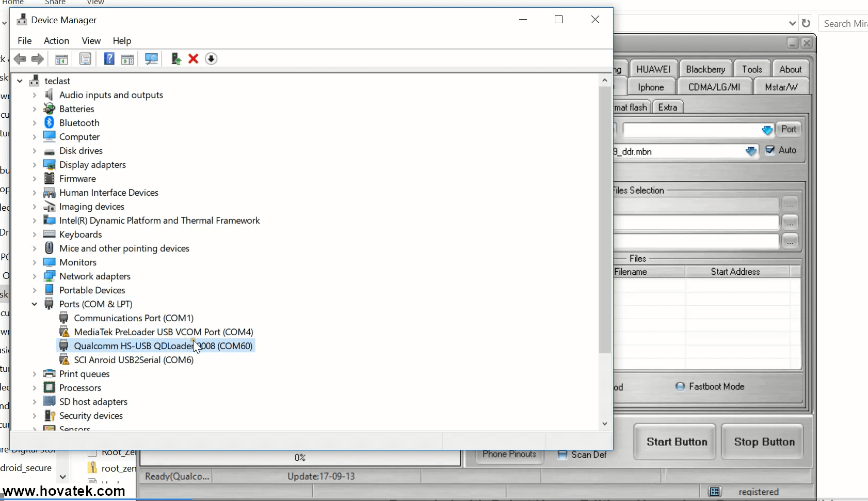Image resolution: width=868 pixels, height=501 pixels.
Task: Select the Uninstall device red X icon
Action: pyautogui.click(x=193, y=58)
